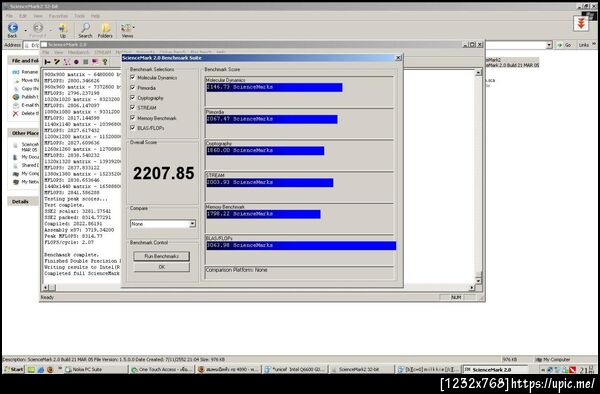600x394 pixels.
Task: Open the File menu in Explorer
Action: [x=10, y=16]
